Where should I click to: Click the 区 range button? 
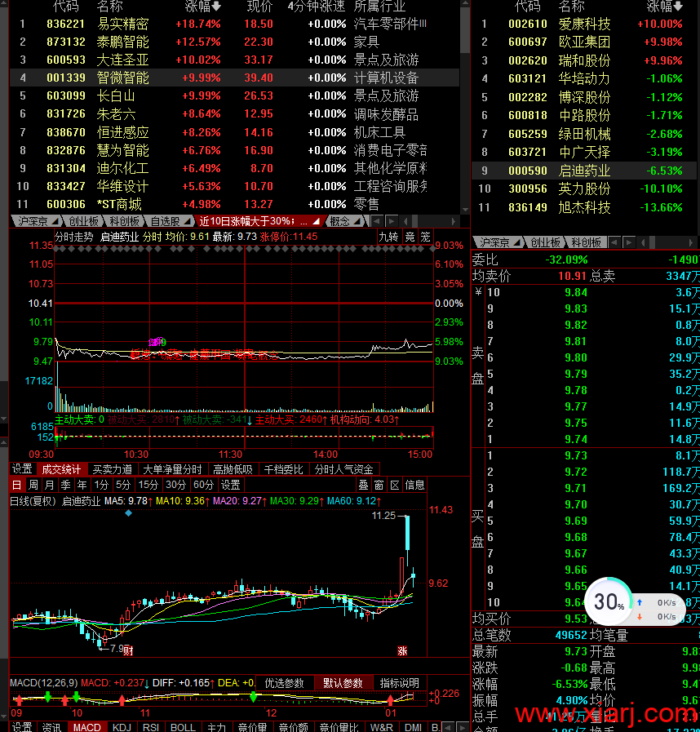395,485
